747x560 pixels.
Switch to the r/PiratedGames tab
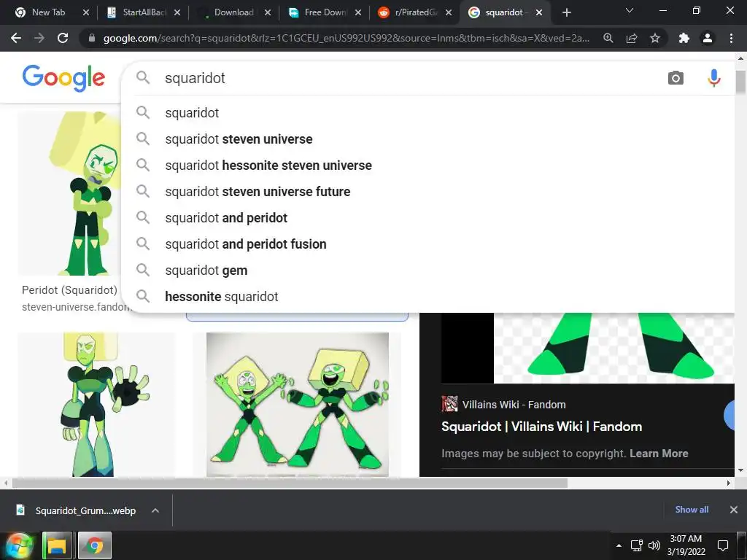(x=416, y=12)
